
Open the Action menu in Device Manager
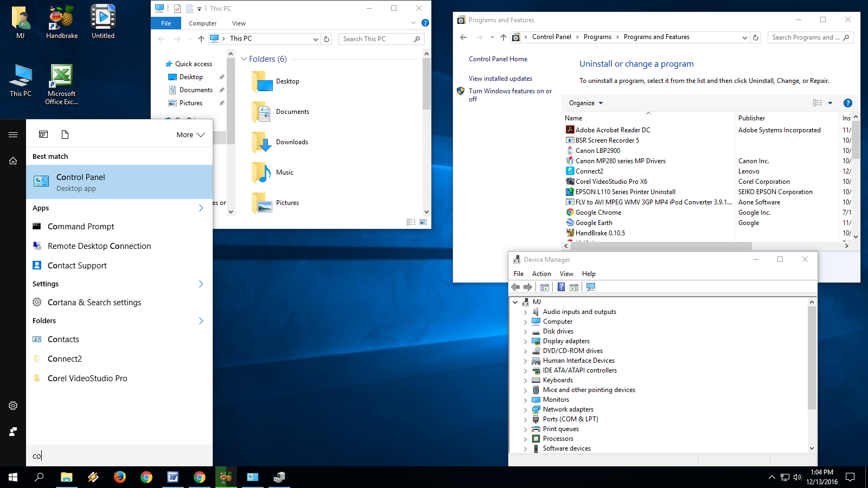(541, 273)
